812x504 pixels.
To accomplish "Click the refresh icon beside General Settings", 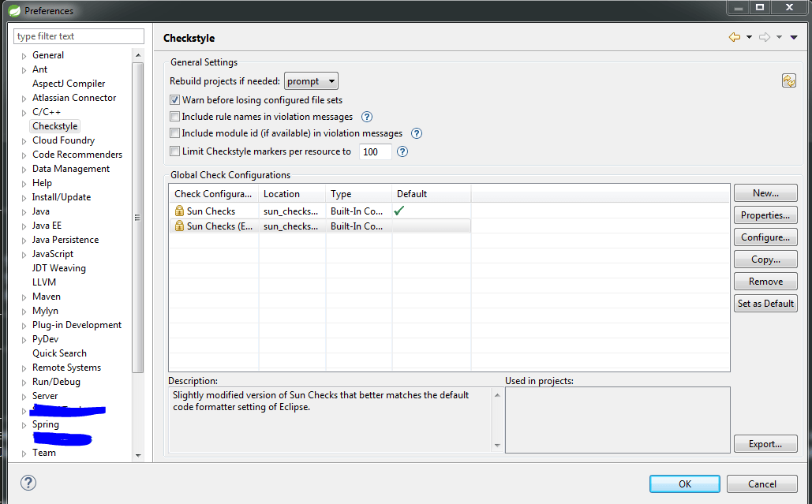I will 788,80.
